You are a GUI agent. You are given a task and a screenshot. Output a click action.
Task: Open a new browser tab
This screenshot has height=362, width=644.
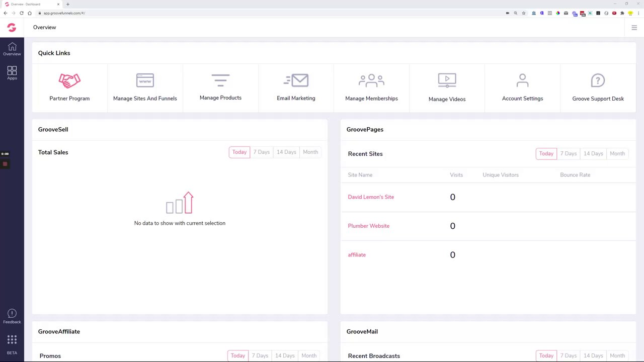68,4
